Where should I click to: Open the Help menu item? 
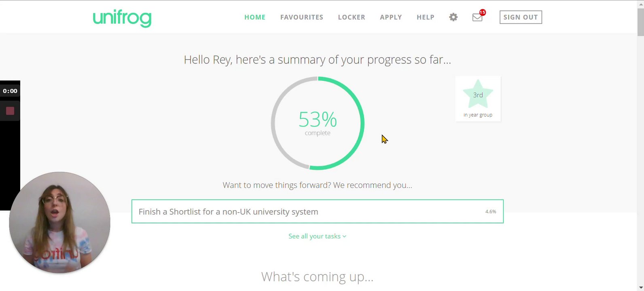coord(426,17)
